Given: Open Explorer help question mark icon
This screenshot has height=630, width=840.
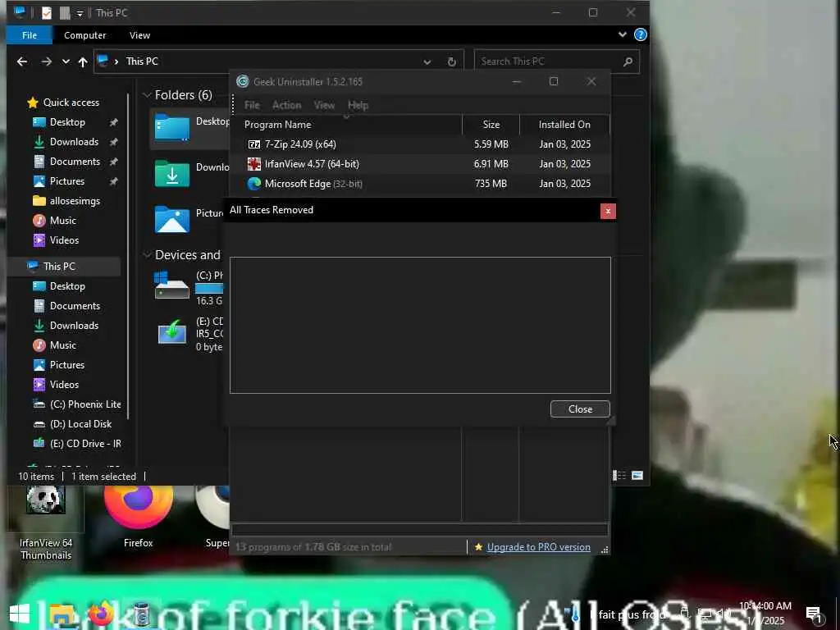Looking at the screenshot, I should [x=640, y=34].
